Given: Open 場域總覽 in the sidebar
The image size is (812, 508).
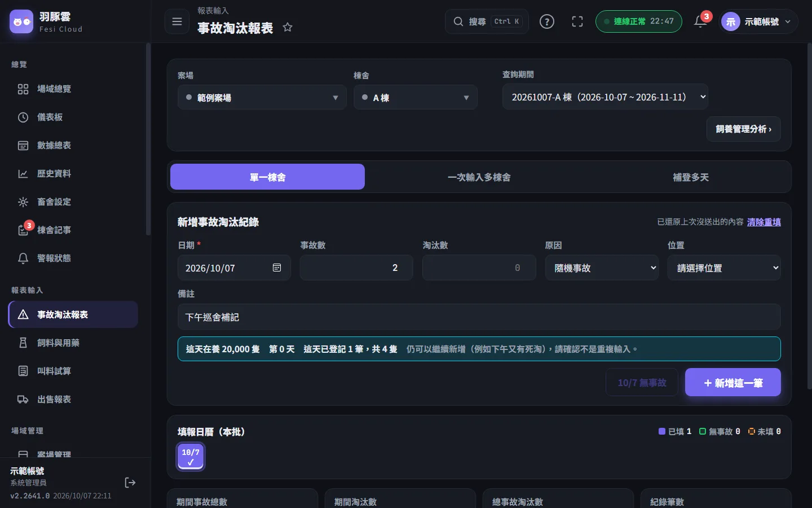Looking at the screenshot, I should pos(73,89).
